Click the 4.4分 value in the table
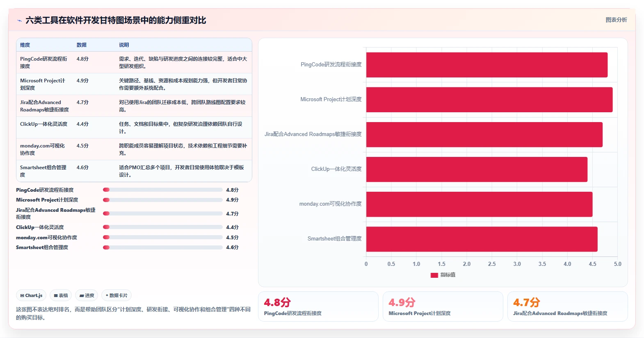The width and height of the screenshot is (644, 338). (x=82, y=124)
